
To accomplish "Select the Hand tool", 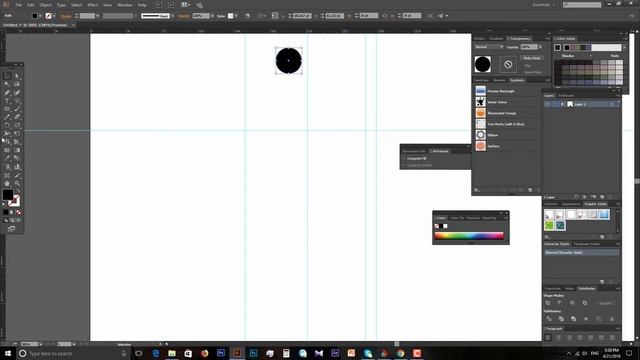I will click(7, 184).
